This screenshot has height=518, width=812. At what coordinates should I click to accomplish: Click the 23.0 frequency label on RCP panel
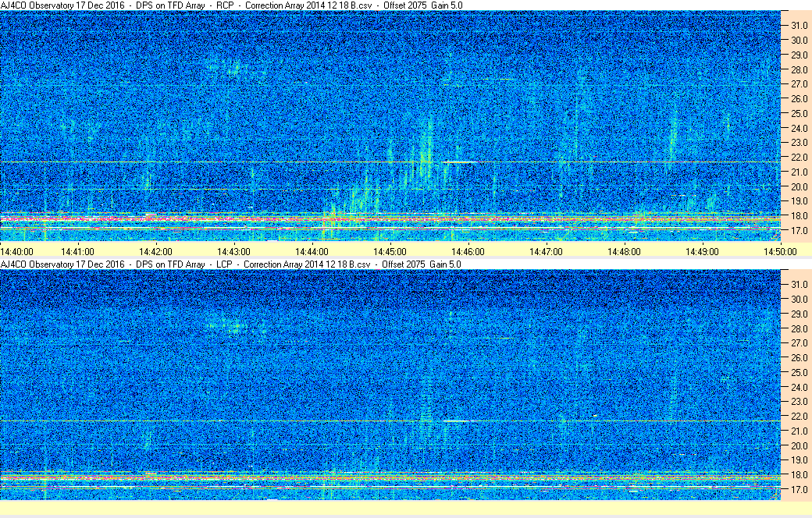tap(799, 142)
